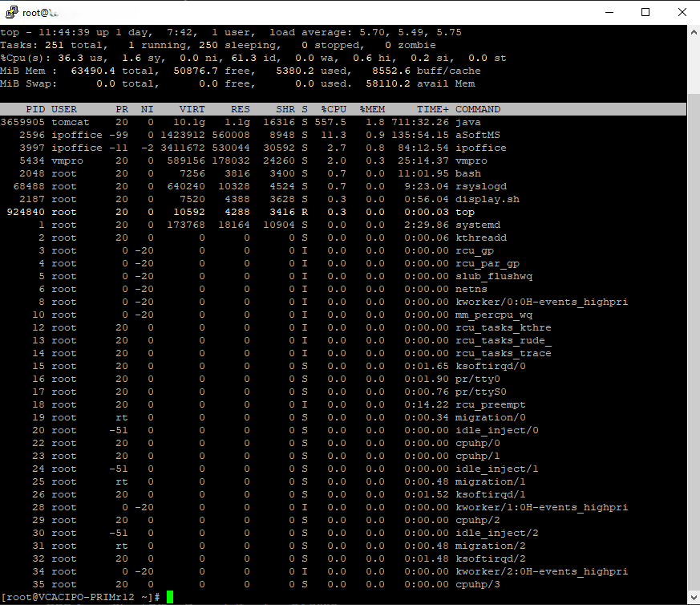Click the rcu_gp command
700x605 pixels.
pos(475,250)
